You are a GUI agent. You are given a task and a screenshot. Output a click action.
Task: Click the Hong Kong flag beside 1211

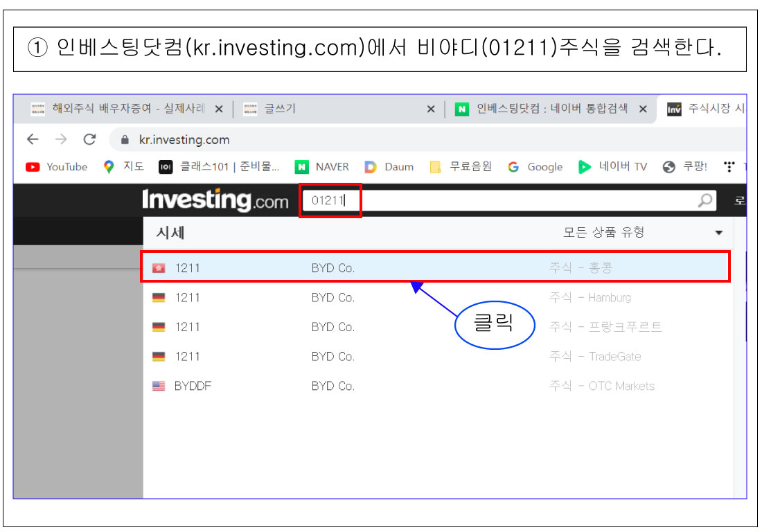[159, 268]
